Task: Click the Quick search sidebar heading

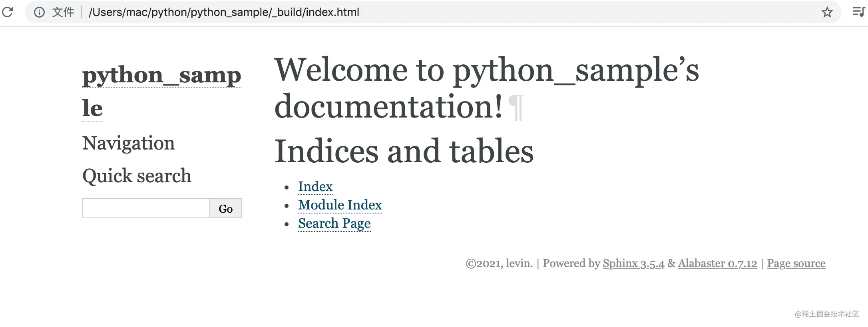Action: click(137, 176)
